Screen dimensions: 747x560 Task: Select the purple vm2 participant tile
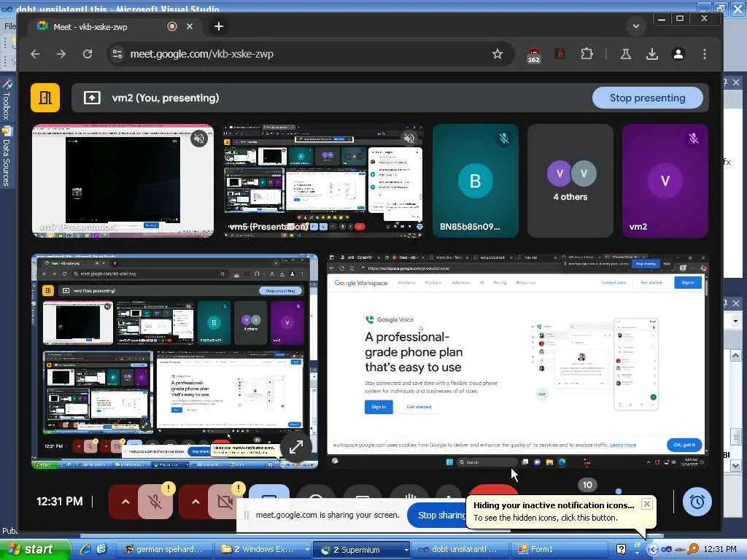(x=665, y=181)
